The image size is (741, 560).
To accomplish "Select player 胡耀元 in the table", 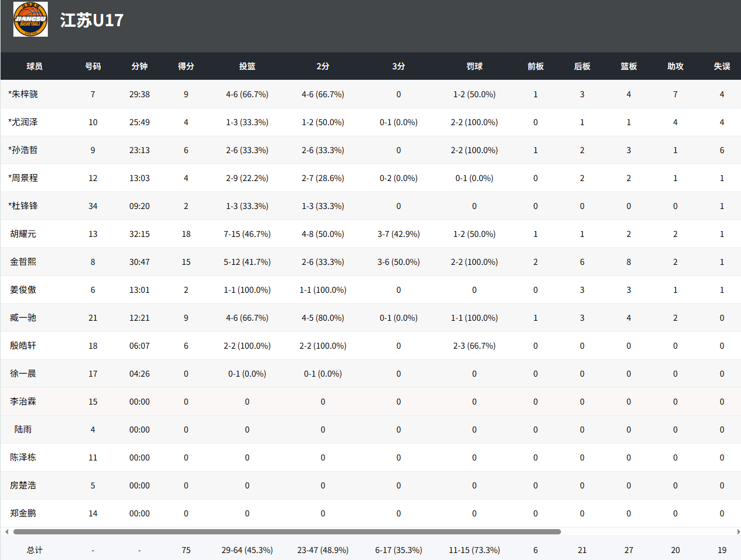I will [x=23, y=234].
